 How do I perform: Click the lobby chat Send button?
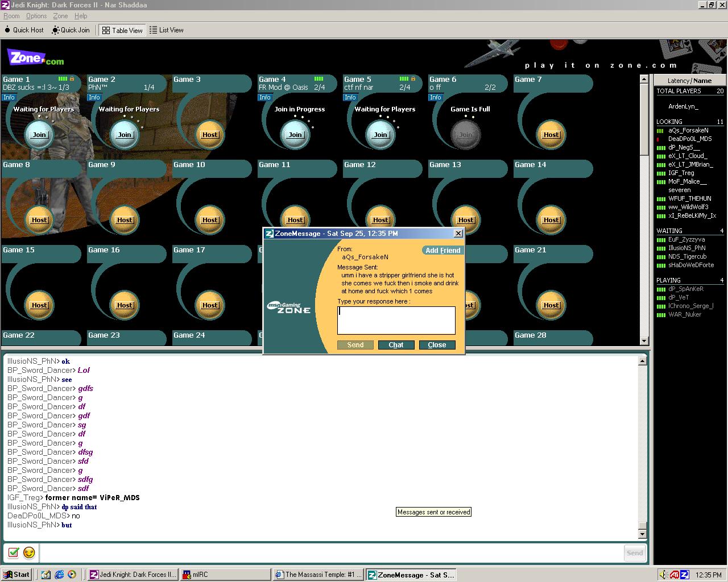[635, 552]
